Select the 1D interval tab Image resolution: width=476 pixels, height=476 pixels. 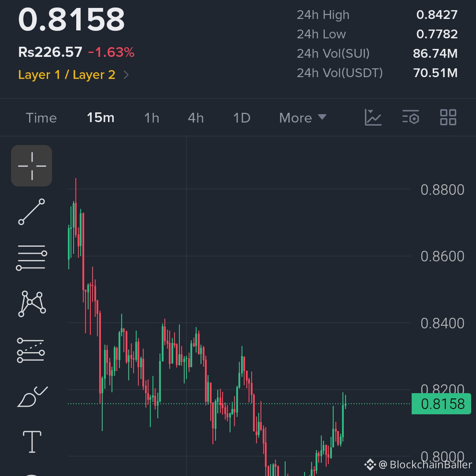click(242, 118)
